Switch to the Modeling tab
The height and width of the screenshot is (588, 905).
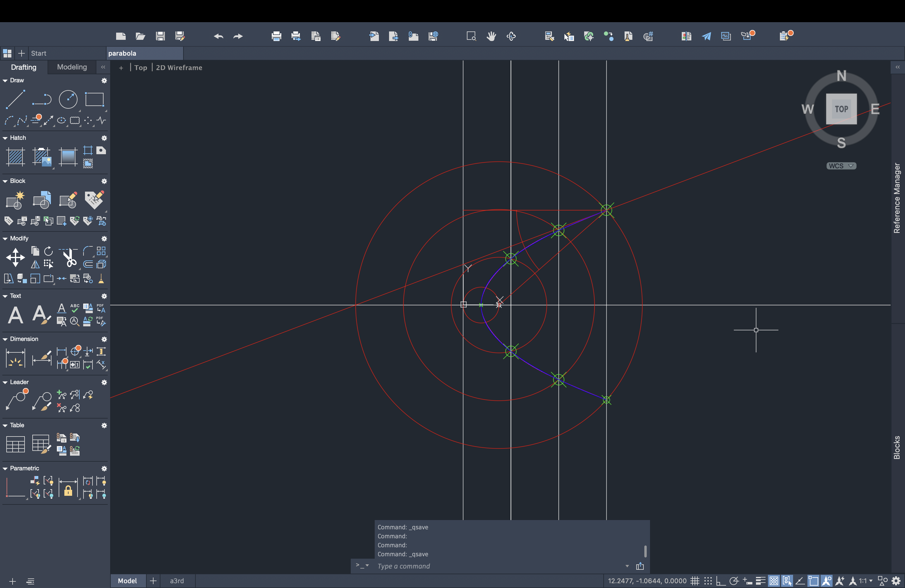pyautogui.click(x=72, y=67)
